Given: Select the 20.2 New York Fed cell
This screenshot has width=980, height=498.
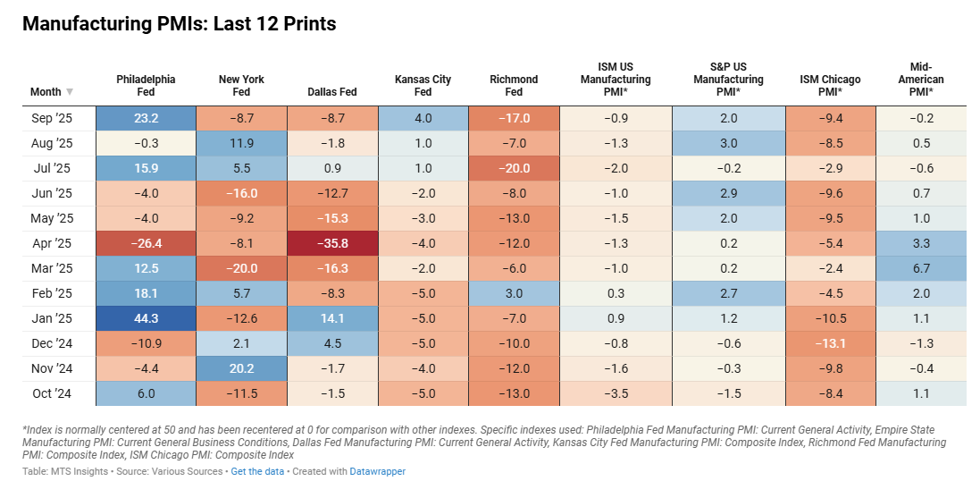Looking at the screenshot, I should tap(241, 368).
